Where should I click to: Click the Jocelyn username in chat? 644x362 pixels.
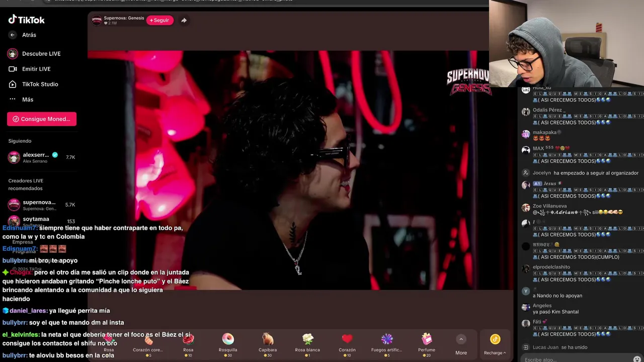[x=542, y=173]
